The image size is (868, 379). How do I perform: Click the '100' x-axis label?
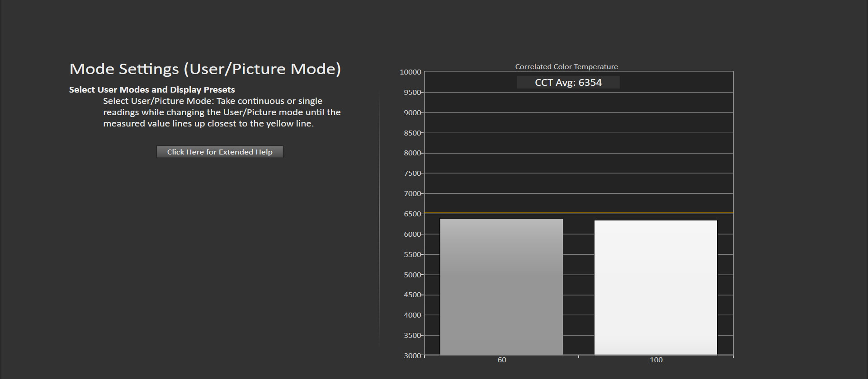pos(656,360)
